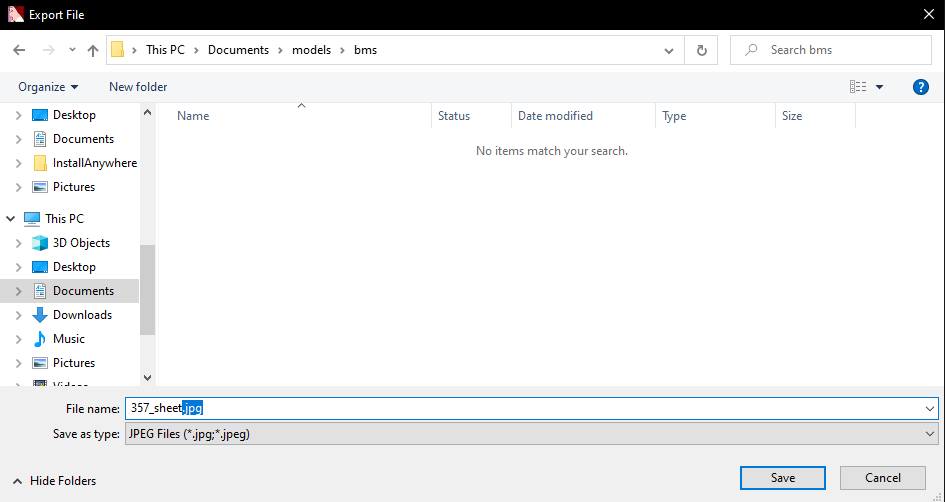Click bms in address bar

[365, 50]
